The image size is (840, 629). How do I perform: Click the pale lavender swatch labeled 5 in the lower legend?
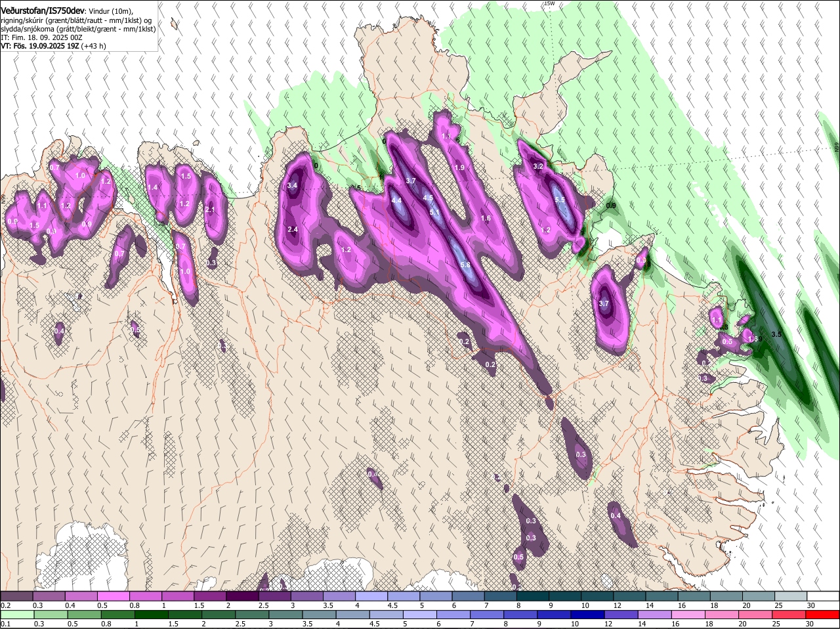[420, 615]
